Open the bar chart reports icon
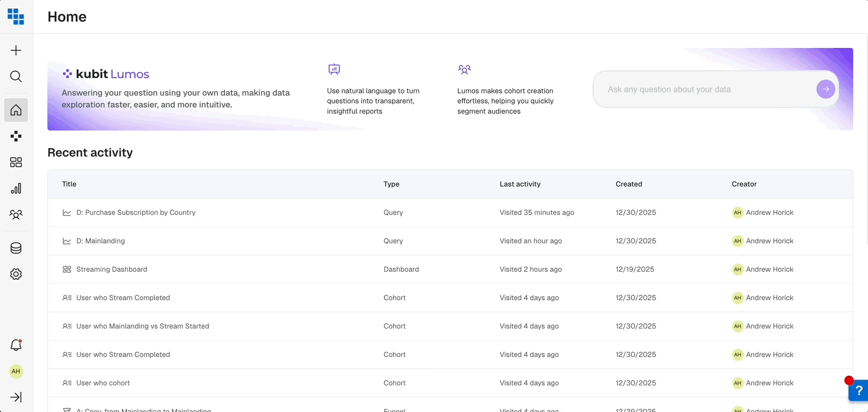Viewport: 868px width, 412px height. (x=16, y=188)
